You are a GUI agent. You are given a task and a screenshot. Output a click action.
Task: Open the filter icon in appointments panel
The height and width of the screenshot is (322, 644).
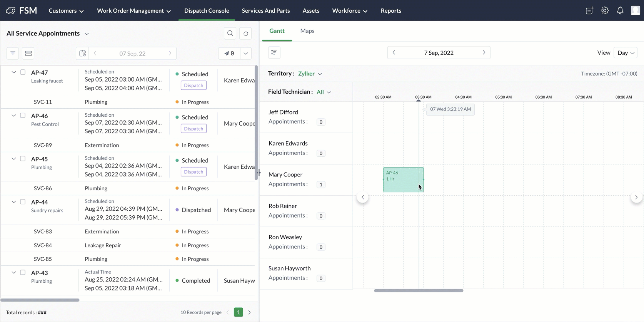tap(13, 53)
